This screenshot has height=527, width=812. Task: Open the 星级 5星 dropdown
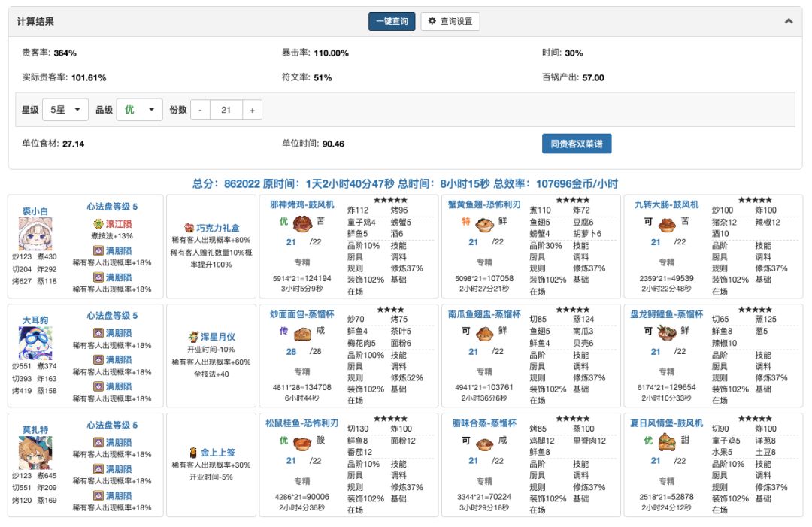pos(65,110)
